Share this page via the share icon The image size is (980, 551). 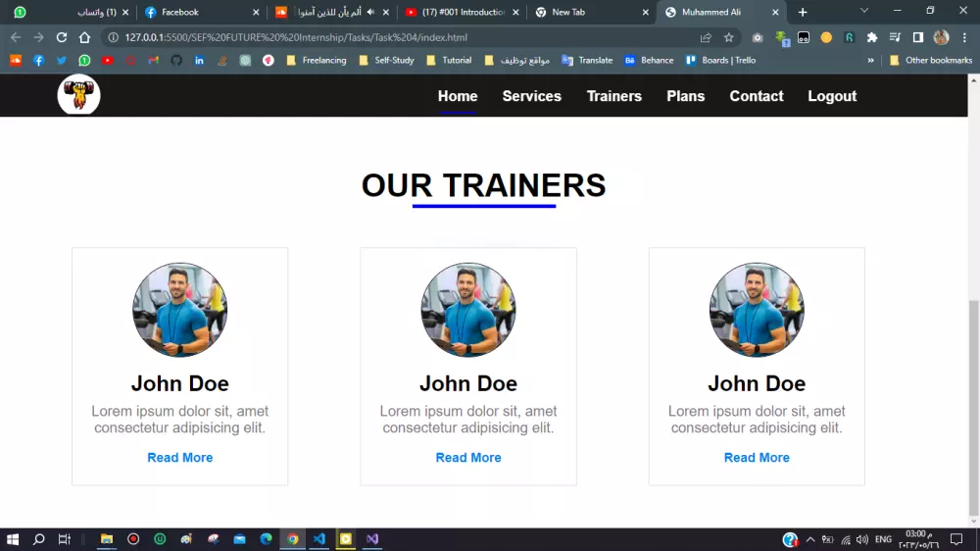706,37
